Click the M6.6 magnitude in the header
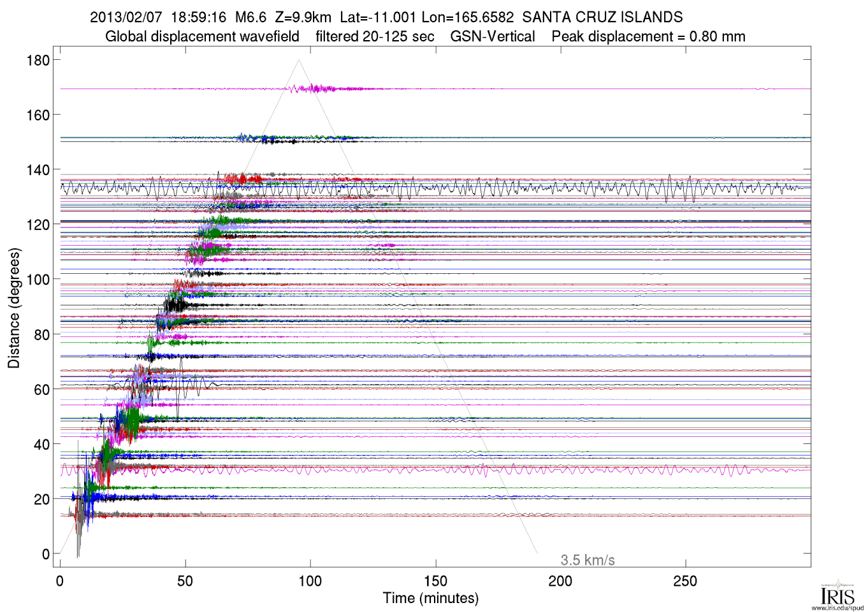 (x=250, y=17)
